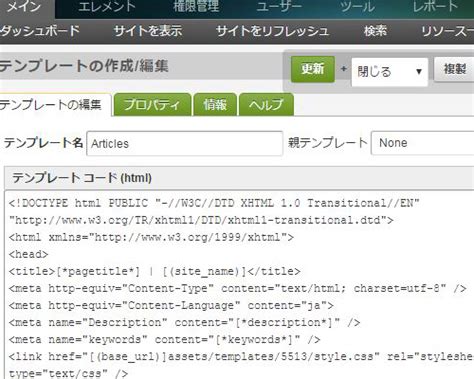
Task: Click the <title> line with [*pagetitle*]
Action: tap(154, 271)
